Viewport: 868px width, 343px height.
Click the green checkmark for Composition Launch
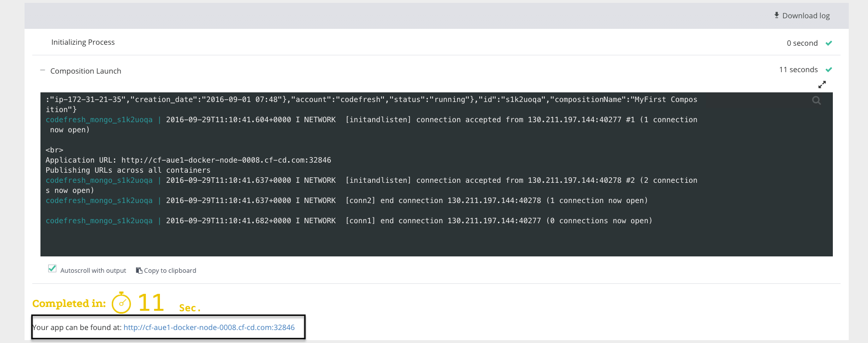[x=829, y=70]
